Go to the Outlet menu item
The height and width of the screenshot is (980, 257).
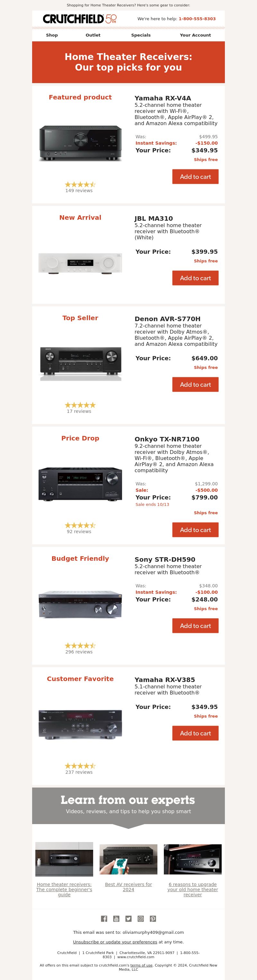coord(93,35)
